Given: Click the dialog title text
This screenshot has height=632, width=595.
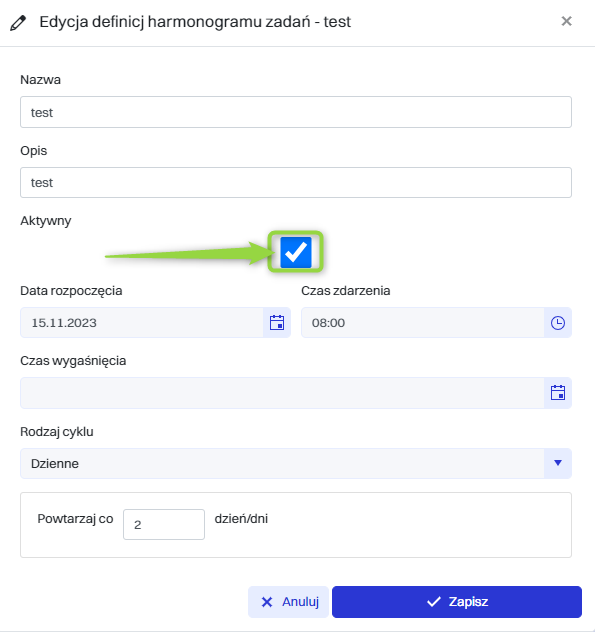Looking at the screenshot, I should (x=195, y=22).
